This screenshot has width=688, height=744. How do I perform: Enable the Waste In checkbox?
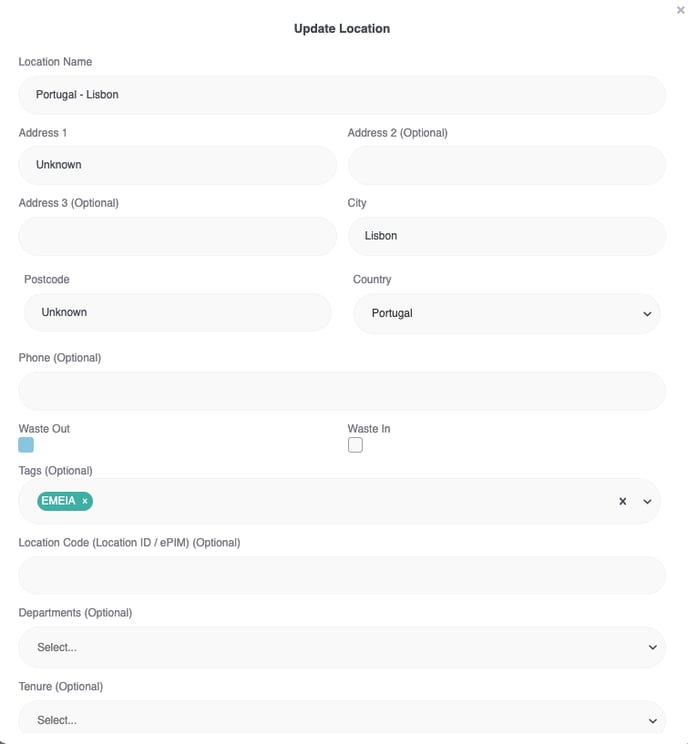[x=355, y=445]
